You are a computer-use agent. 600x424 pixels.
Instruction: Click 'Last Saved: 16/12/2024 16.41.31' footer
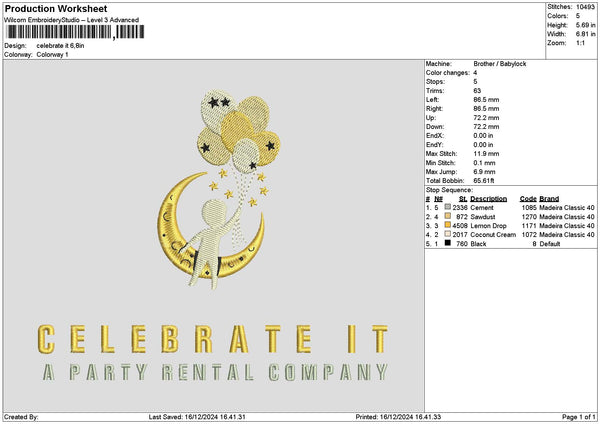tap(197, 417)
